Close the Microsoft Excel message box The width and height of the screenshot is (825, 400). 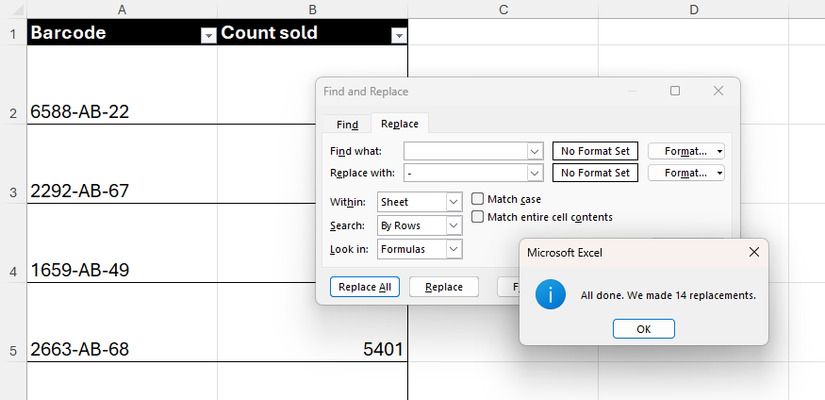(754, 252)
